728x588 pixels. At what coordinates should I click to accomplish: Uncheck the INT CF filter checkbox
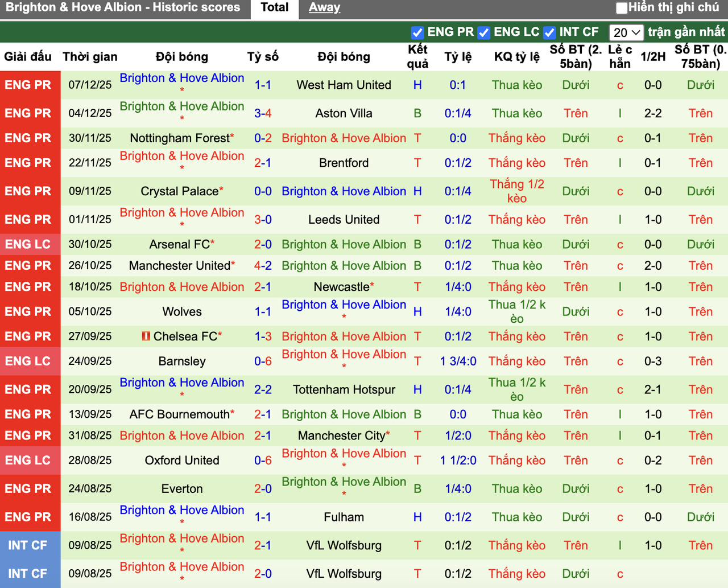(549, 32)
